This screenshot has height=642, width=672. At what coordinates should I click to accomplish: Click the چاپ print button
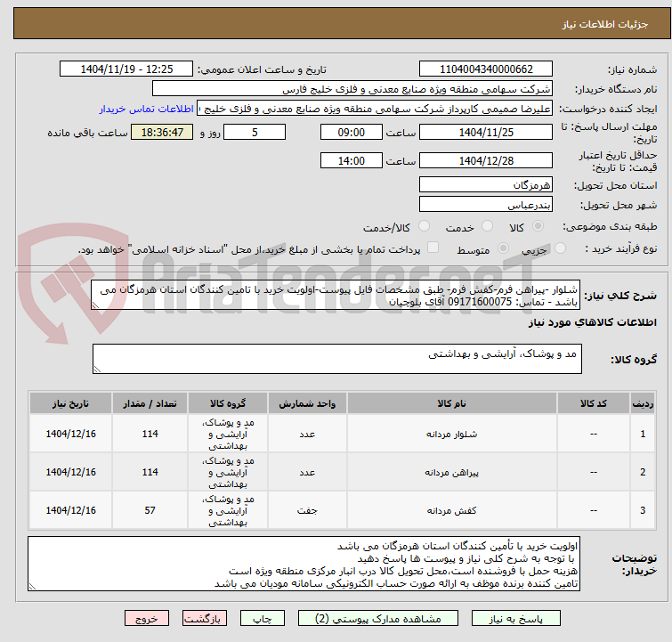pyautogui.click(x=263, y=619)
